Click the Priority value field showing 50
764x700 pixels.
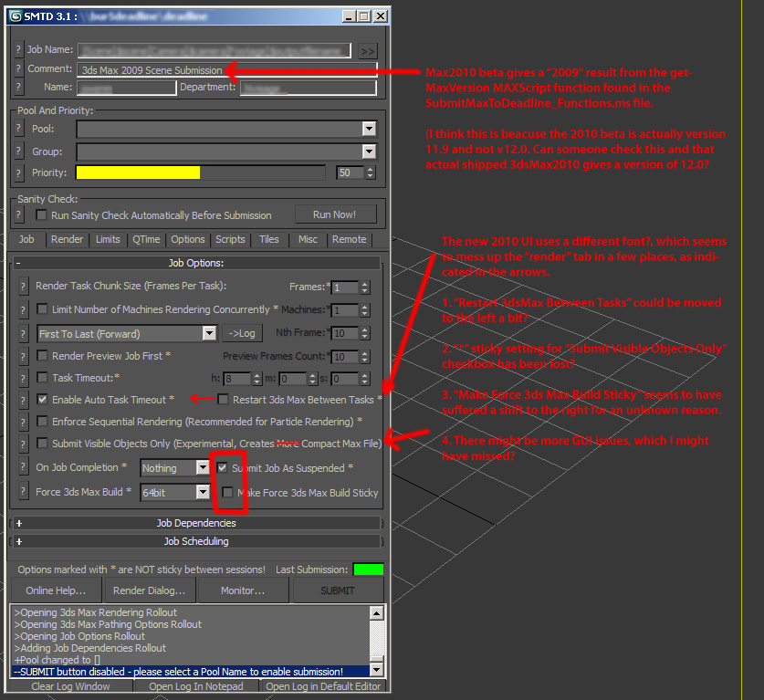[350, 172]
